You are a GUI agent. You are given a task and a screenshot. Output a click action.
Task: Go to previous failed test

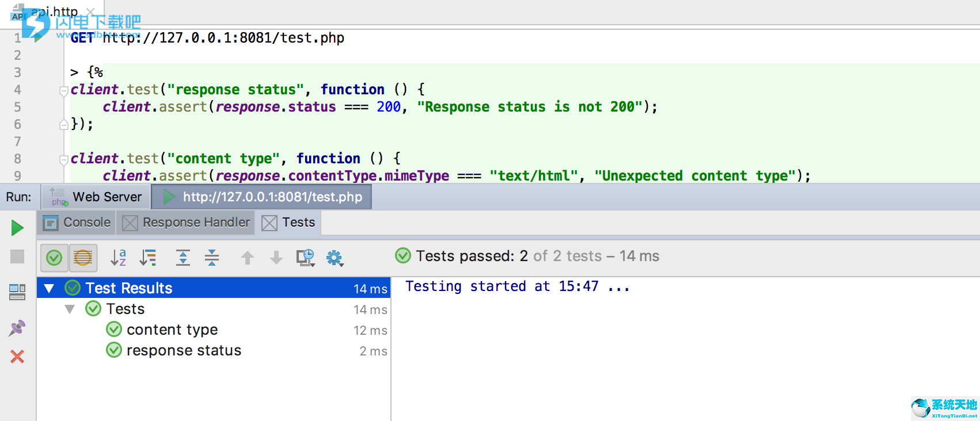coord(248,258)
